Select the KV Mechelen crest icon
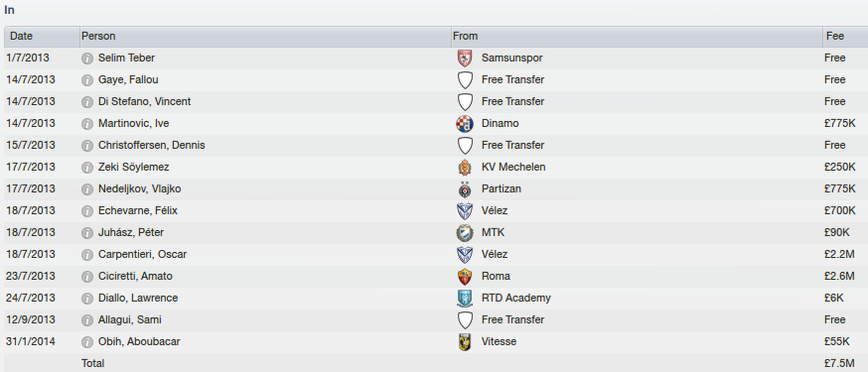Viewport: 868px width, 372px height. (465, 167)
